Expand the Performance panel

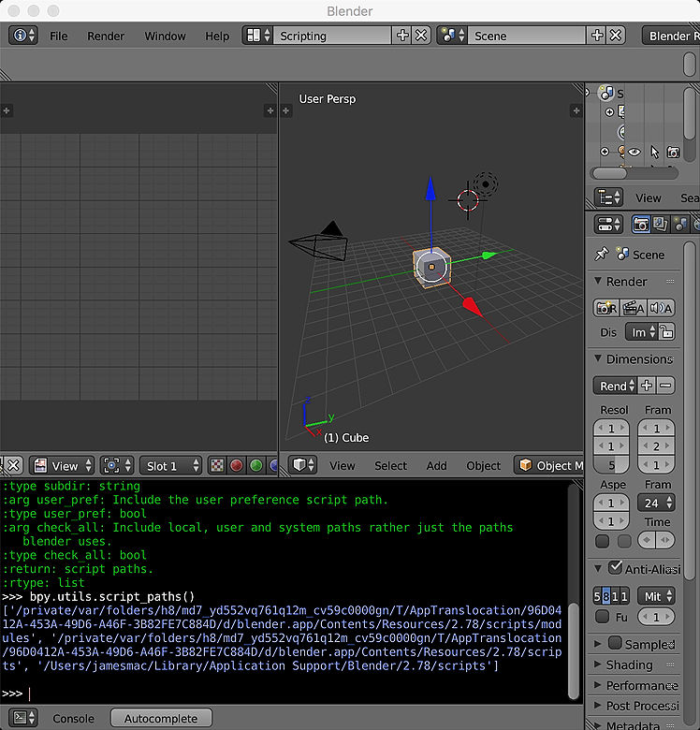(x=641, y=685)
